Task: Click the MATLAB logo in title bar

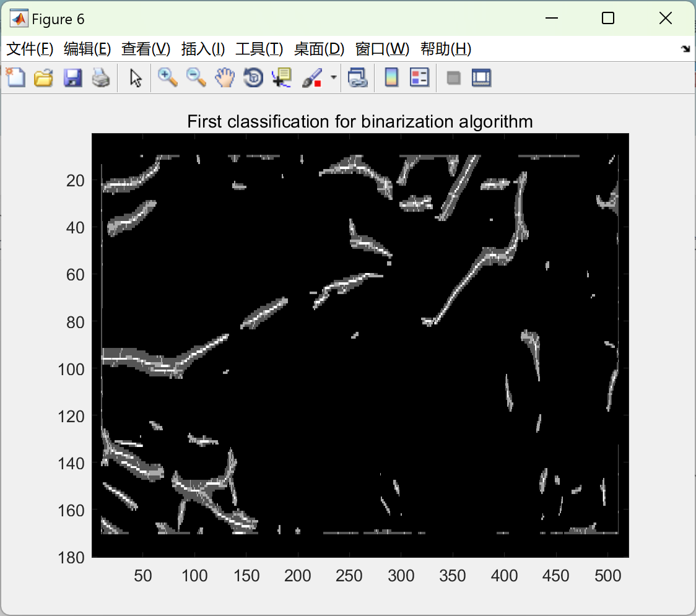Action: [x=19, y=19]
